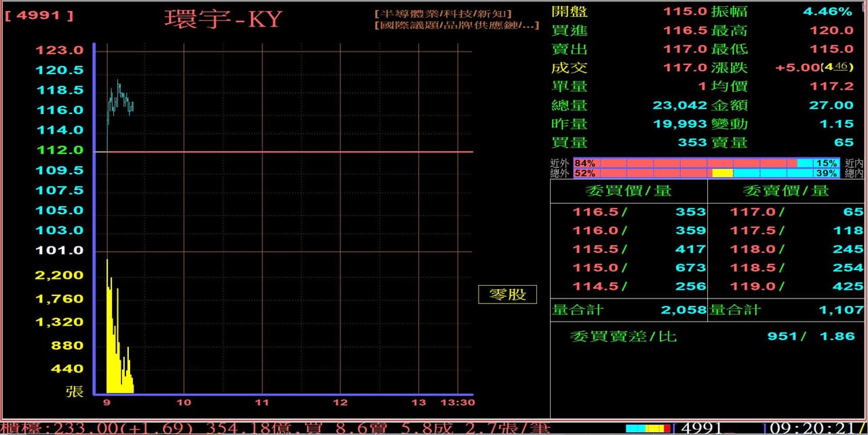Click the 123.0 price axis label
868x435 pixels.
click(x=60, y=50)
